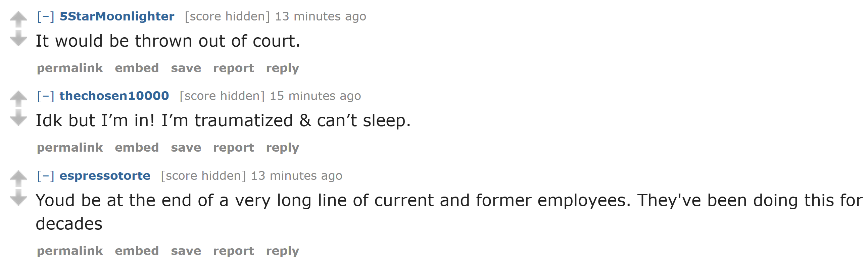Collapse espressotorte's comment thread
Image resolution: width=868 pixels, height=264 pixels.
point(46,176)
